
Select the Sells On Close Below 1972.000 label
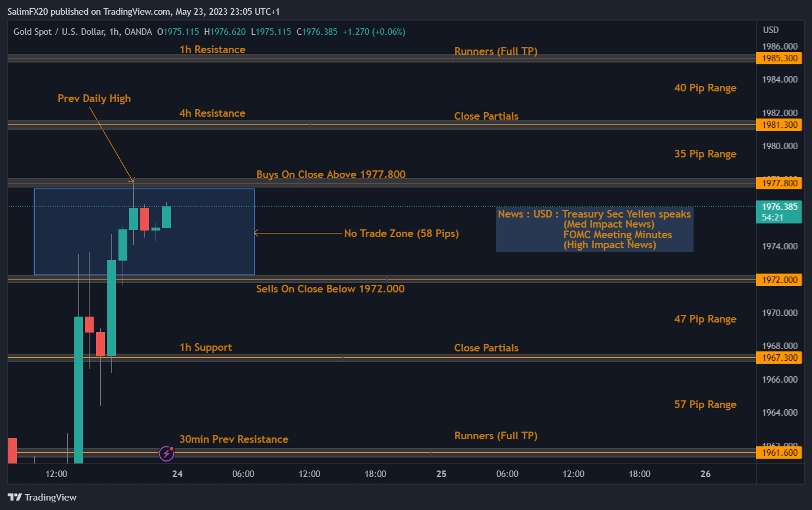tap(330, 289)
